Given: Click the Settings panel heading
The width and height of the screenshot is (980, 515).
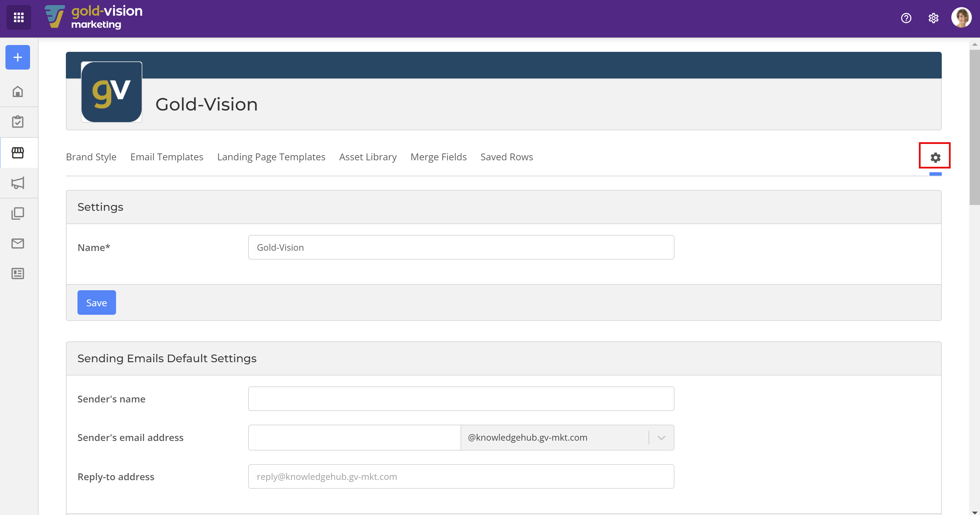Looking at the screenshot, I should (x=100, y=207).
